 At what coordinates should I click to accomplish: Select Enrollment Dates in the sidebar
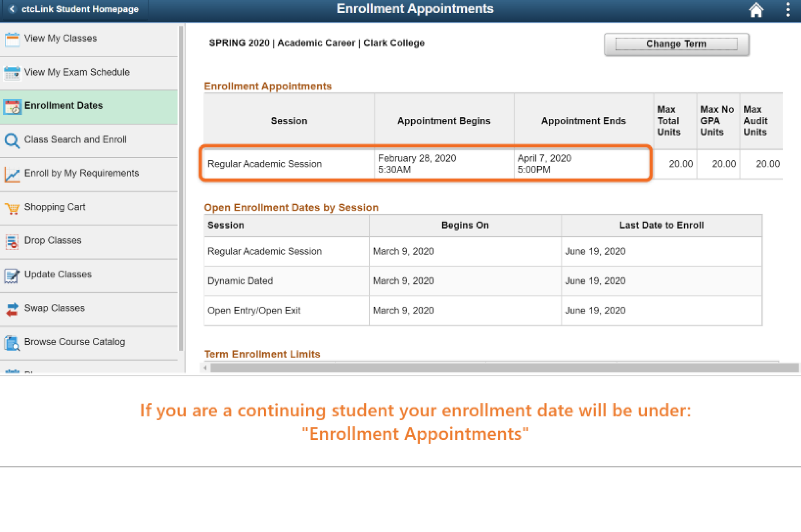pyautogui.click(x=64, y=106)
